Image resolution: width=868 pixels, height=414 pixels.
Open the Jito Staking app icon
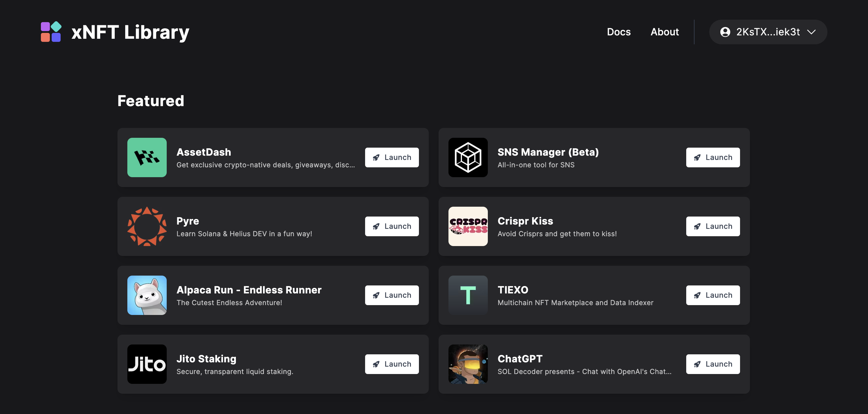147,364
